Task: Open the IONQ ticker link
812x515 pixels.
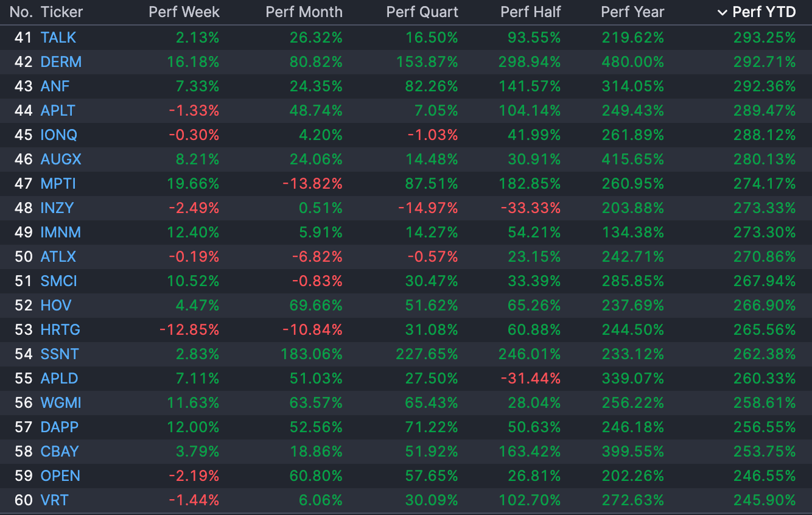Action: point(59,135)
